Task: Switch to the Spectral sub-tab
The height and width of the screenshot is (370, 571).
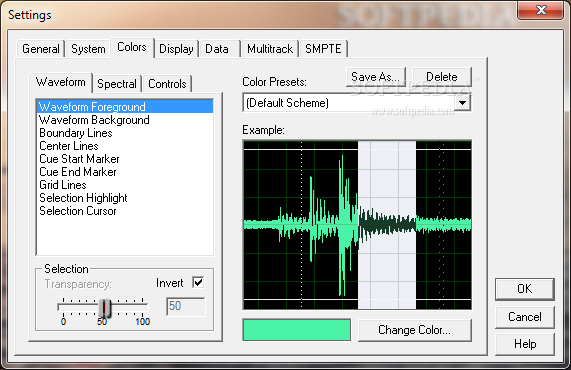Action: (117, 84)
